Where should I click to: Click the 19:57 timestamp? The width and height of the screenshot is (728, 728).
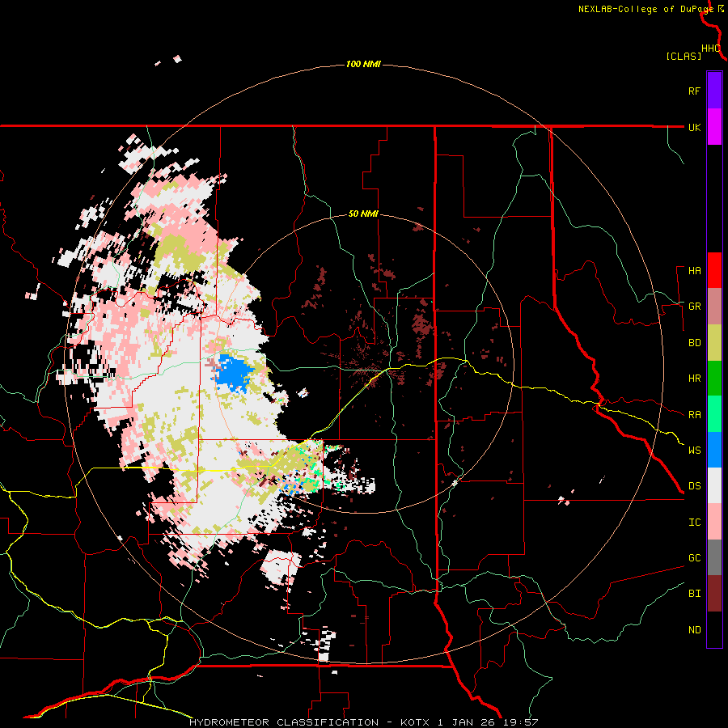tap(519, 722)
